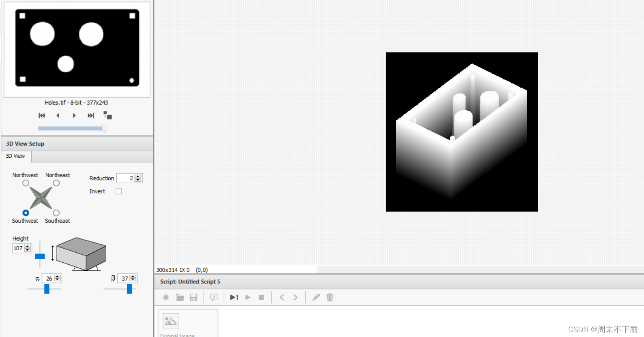Screen dimensions: 644x337
Task: Decrease the Reduction value with down arrow
Action: pos(138,180)
